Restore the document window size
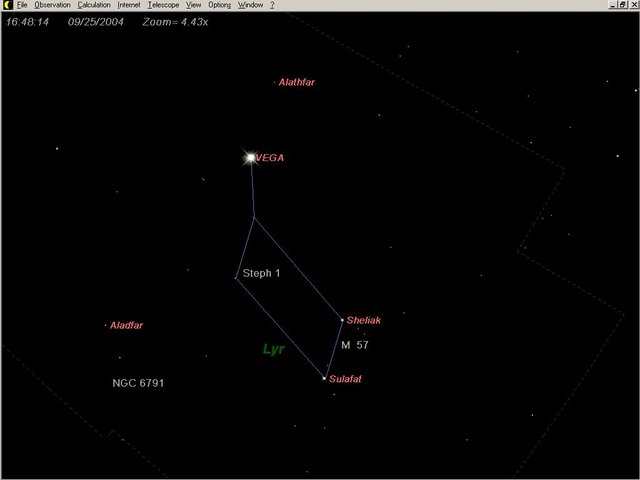This screenshot has width=640, height=480. tap(622, 5)
